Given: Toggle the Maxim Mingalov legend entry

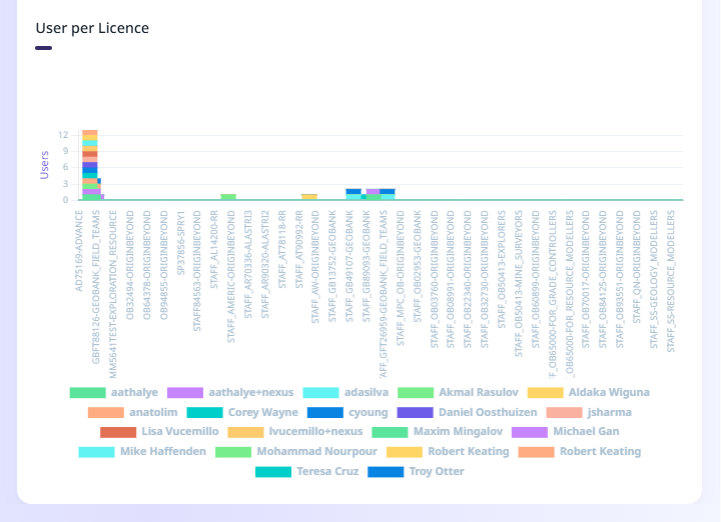Looking at the screenshot, I should tap(437, 432).
